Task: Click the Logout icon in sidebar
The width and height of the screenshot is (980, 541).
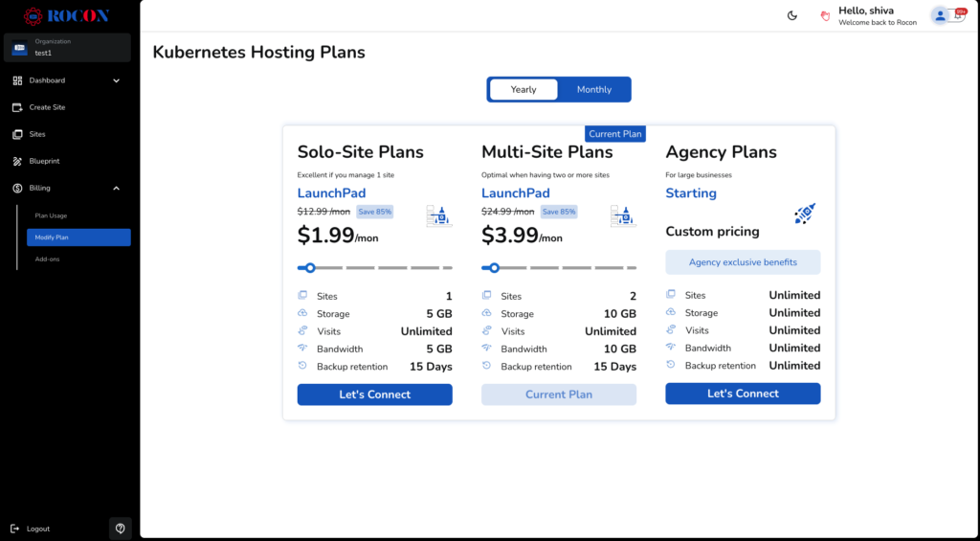Action: coord(14,529)
